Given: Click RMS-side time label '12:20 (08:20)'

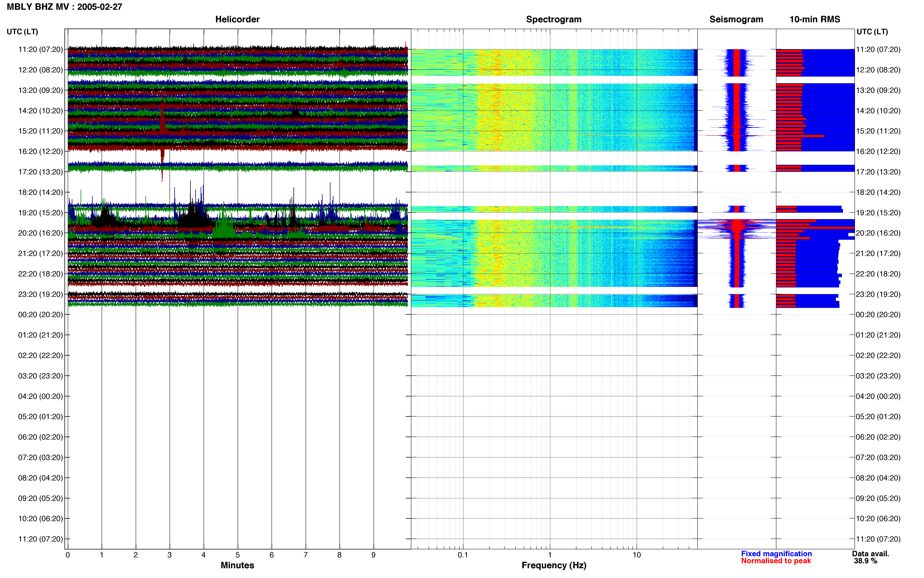Looking at the screenshot, I should pyautogui.click(x=878, y=70).
